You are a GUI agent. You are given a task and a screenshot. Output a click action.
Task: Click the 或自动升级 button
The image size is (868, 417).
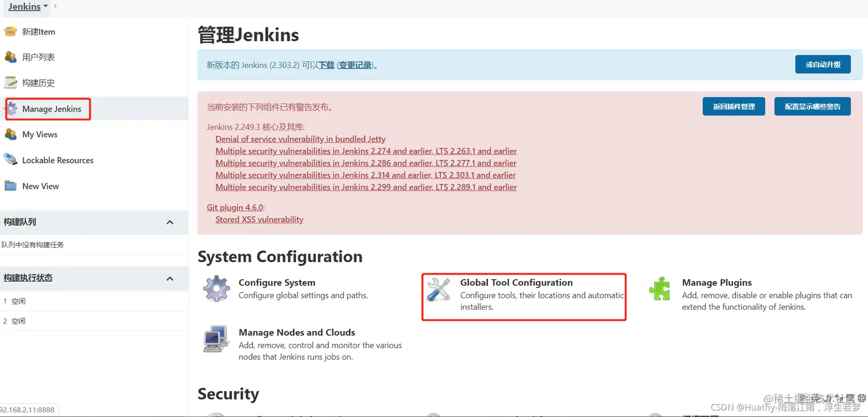tap(823, 64)
